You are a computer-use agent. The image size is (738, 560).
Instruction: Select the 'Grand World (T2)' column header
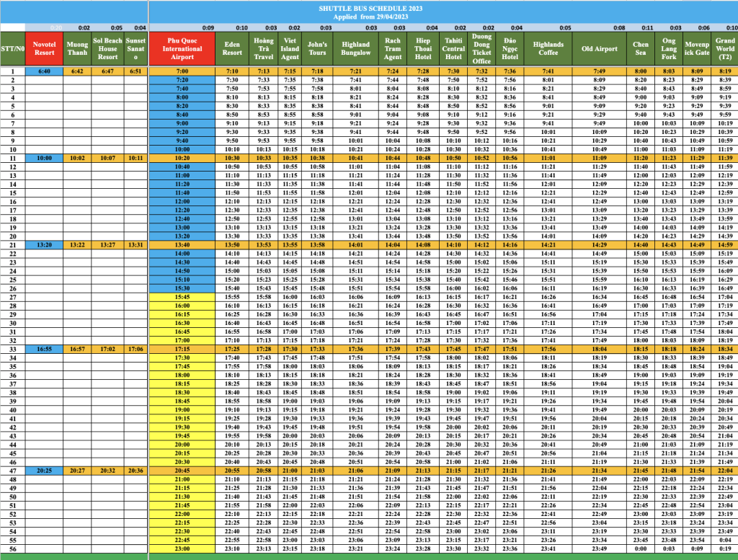[725, 49]
